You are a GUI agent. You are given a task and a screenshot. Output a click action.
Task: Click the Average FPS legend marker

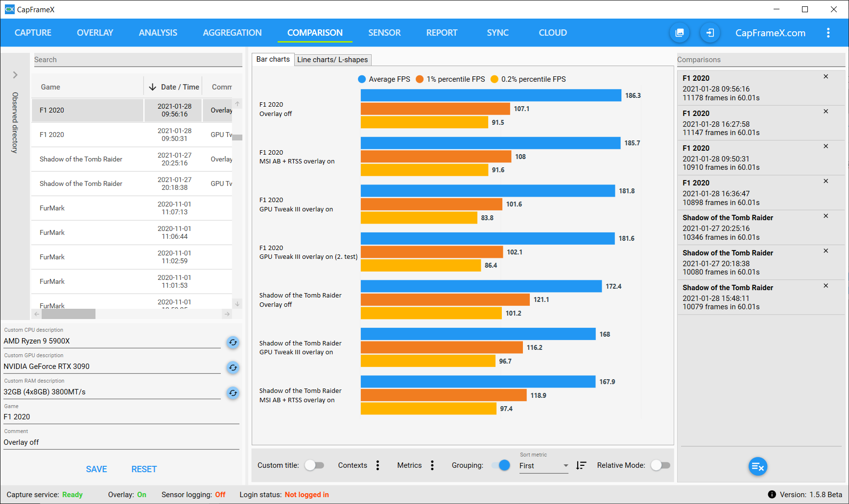coord(362,79)
